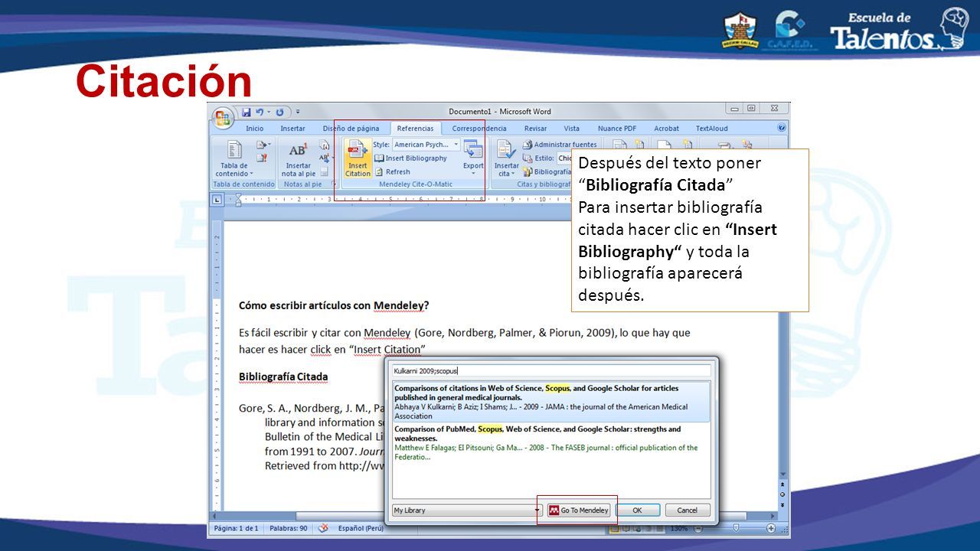Viewport: 980px width, 551px height.
Task: Open the TextAloud ribbon tab
Action: (711, 129)
